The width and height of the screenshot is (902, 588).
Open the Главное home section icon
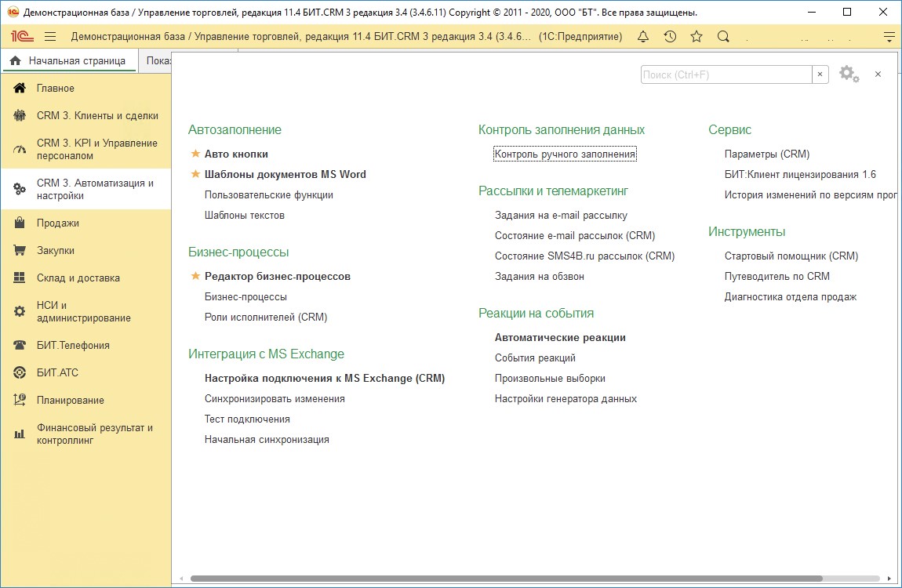point(17,88)
